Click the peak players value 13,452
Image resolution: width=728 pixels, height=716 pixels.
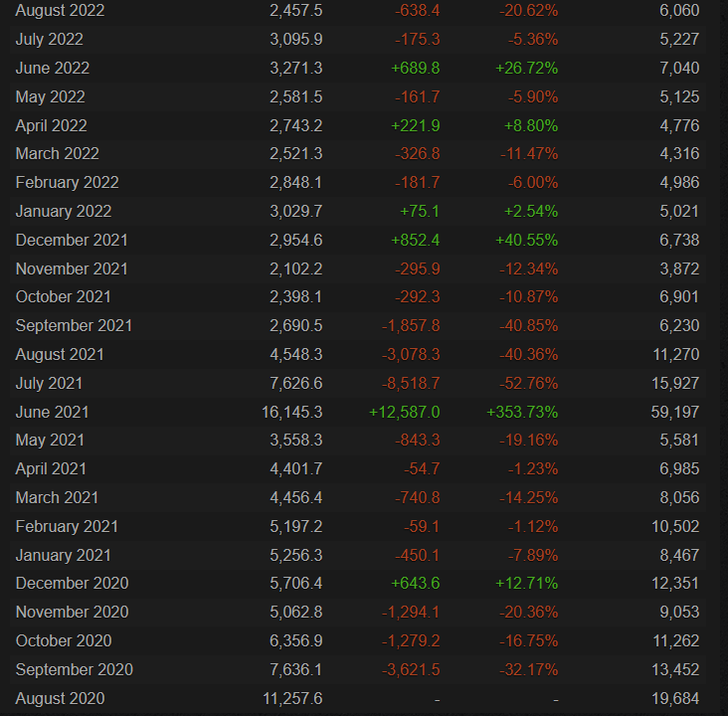(x=675, y=669)
